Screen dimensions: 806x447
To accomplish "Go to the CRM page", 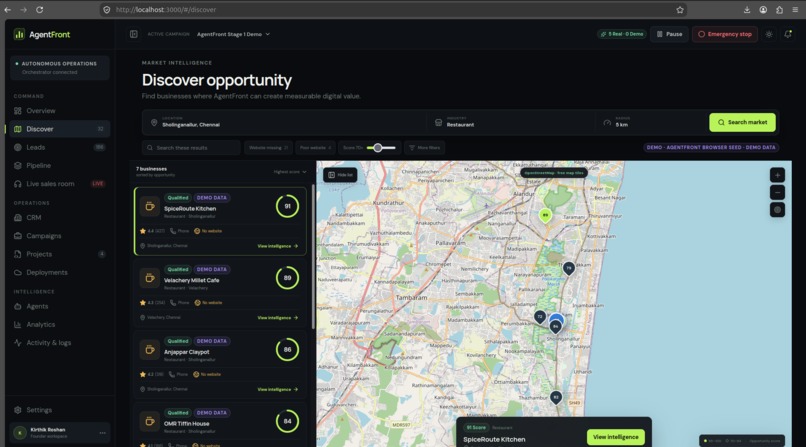I will 60,217.
